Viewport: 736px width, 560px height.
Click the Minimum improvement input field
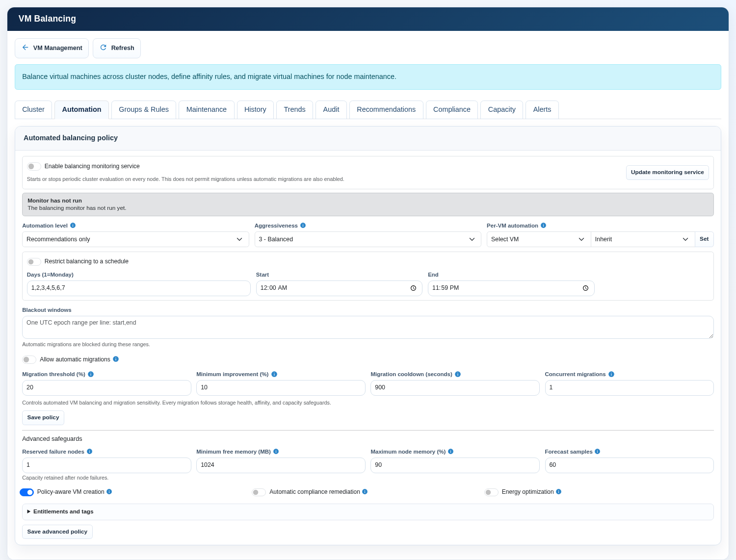coord(281,388)
